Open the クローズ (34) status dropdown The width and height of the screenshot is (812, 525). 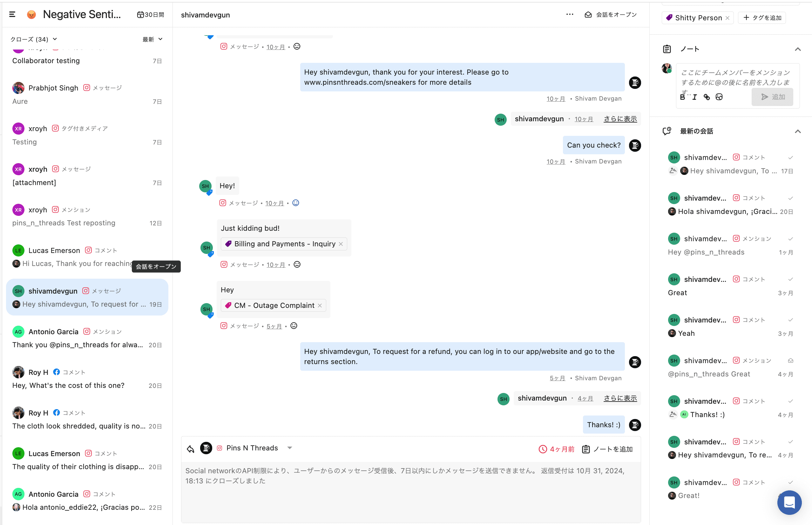33,39
